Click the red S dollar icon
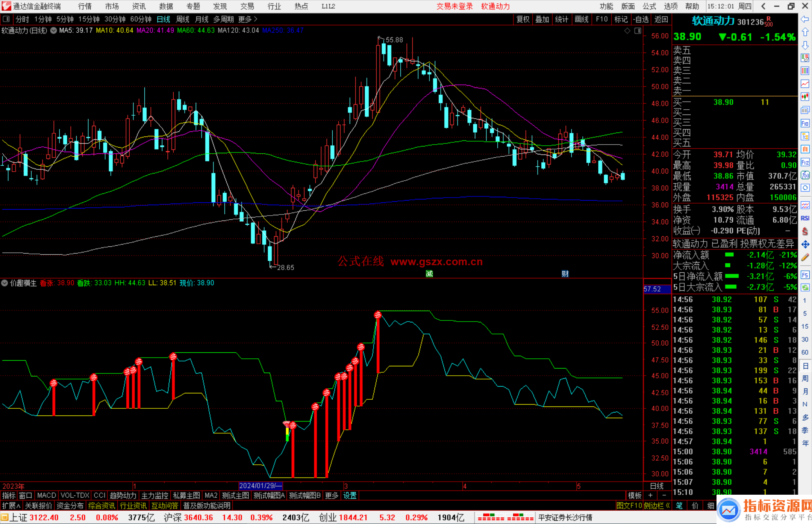Image resolution: width=812 pixels, height=524 pixels. tap(805, 231)
